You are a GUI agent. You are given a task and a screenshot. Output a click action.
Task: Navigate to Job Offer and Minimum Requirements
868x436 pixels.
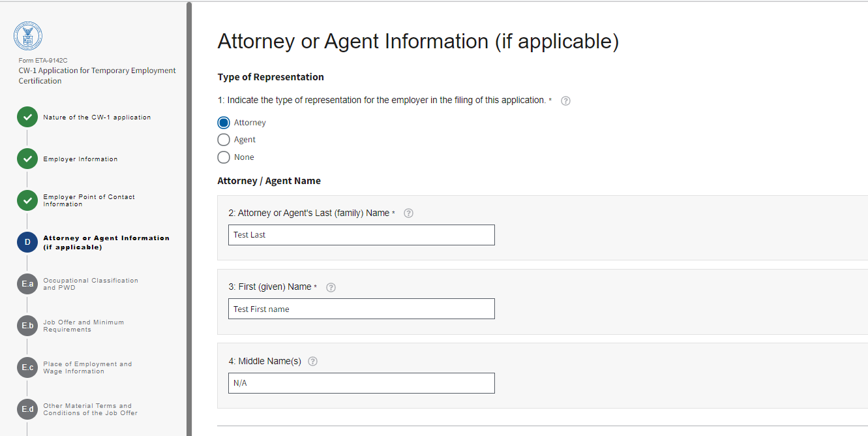tap(83, 326)
